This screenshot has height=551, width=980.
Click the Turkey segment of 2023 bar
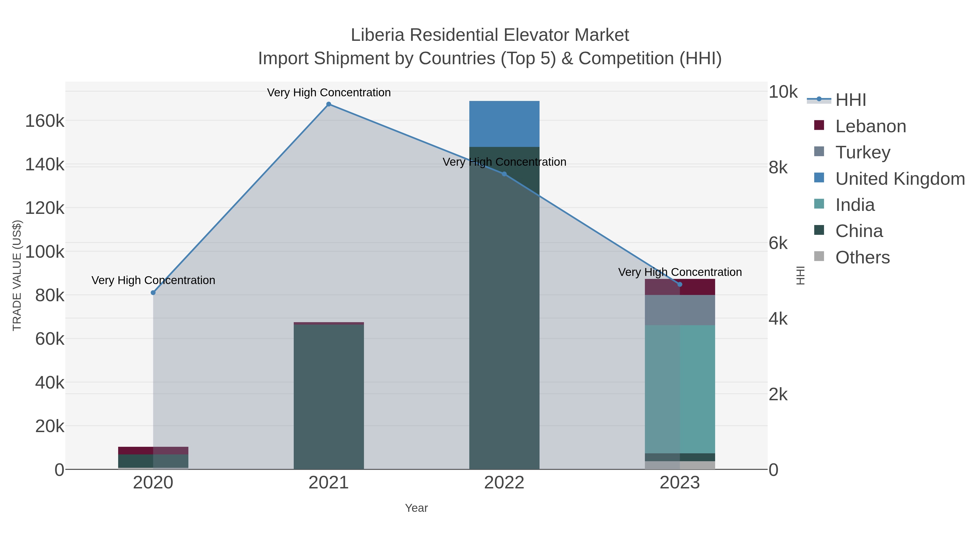coord(680,310)
